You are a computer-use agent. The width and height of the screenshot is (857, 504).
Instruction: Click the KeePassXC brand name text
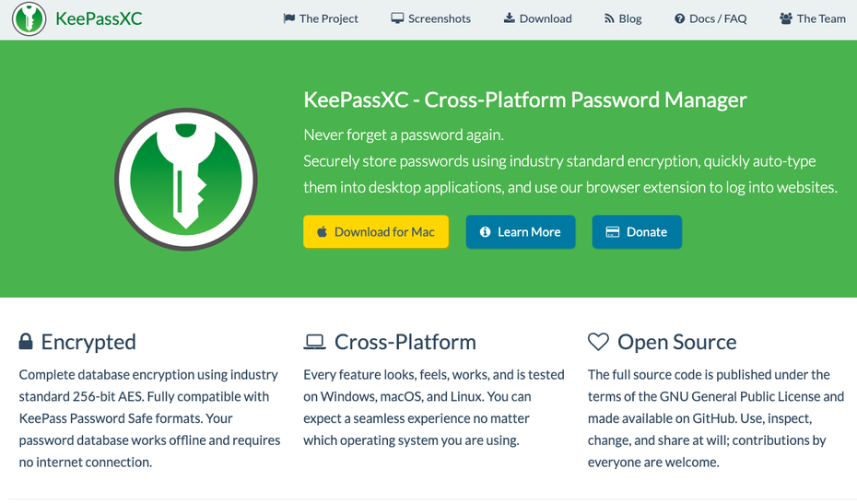click(99, 18)
